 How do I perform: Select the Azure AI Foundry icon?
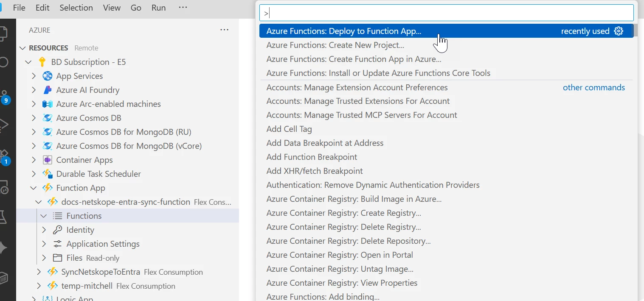[x=48, y=90]
